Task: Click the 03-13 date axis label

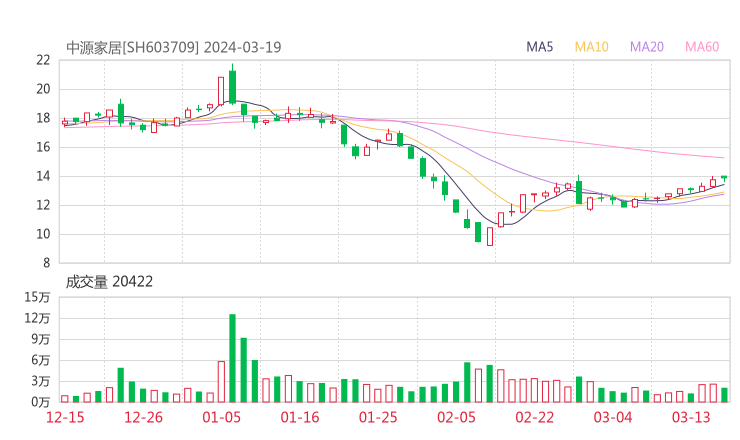Action: 691,417
